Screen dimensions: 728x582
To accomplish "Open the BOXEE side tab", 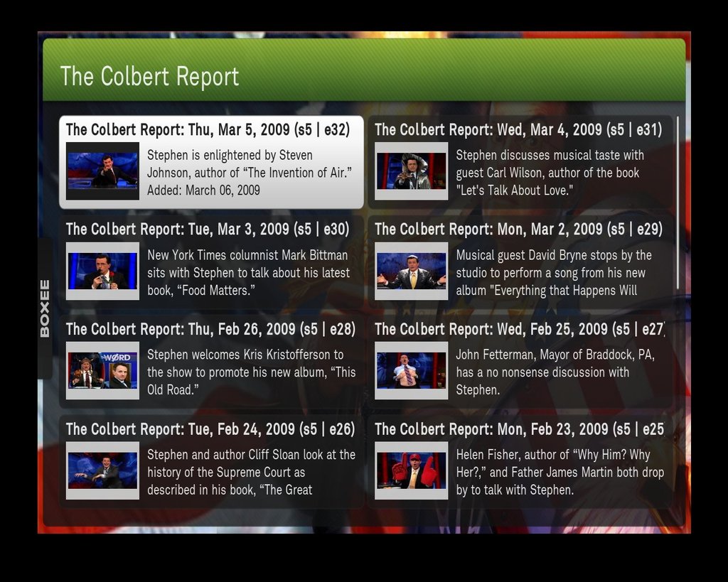I will click(45, 308).
